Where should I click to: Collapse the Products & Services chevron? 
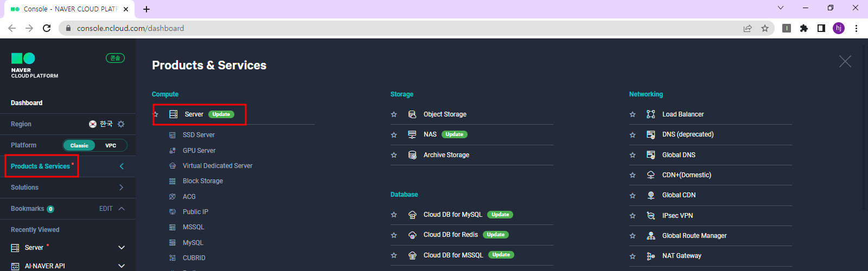(x=122, y=166)
